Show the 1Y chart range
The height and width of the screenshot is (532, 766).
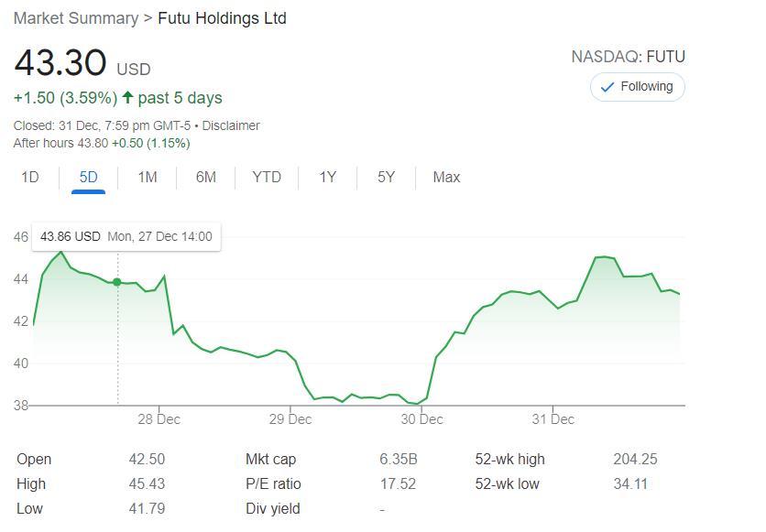(327, 178)
